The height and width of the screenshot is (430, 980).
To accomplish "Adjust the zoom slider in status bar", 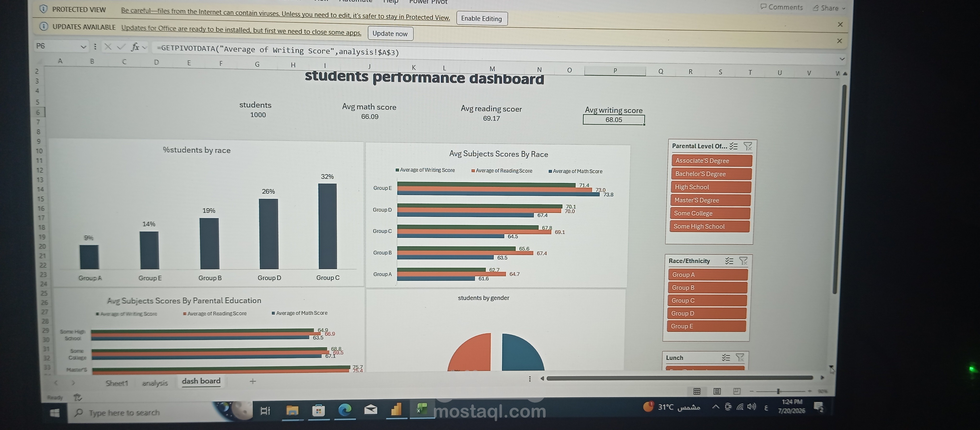I will click(778, 391).
